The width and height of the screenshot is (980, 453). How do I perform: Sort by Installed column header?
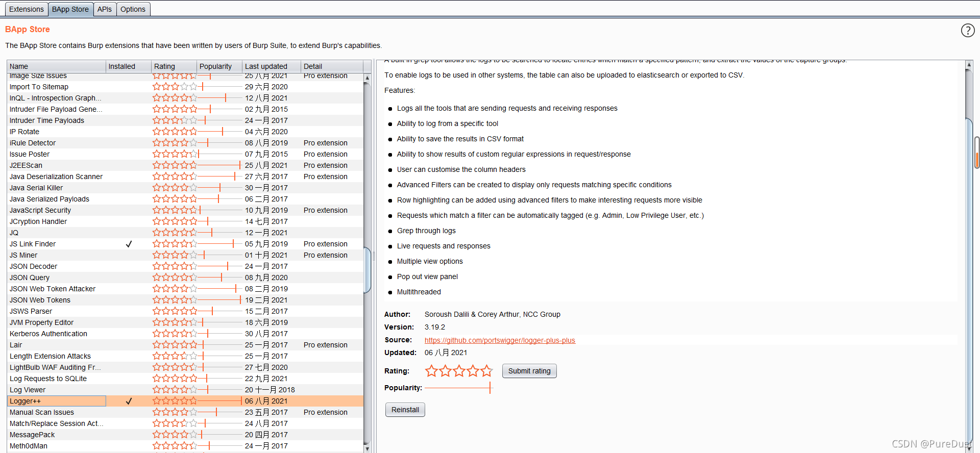[x=129, y=66]
